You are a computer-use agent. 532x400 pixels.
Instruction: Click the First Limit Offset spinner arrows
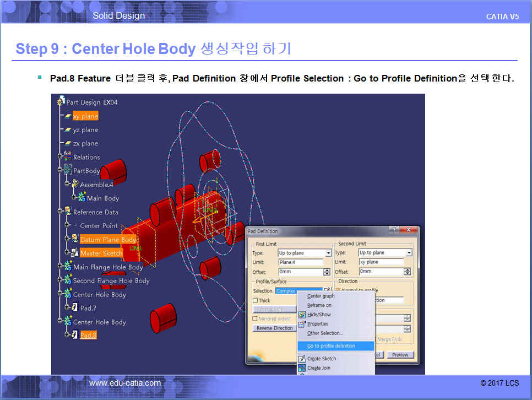327,272
